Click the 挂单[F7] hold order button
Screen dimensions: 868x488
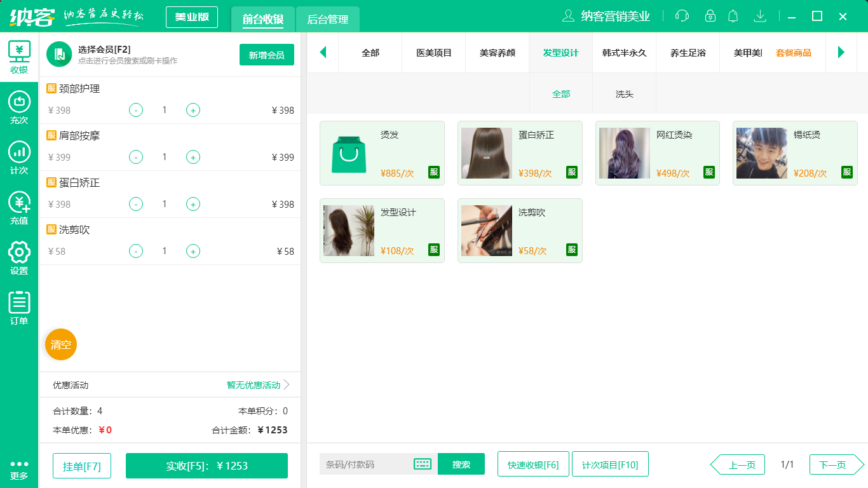point(81,465)
